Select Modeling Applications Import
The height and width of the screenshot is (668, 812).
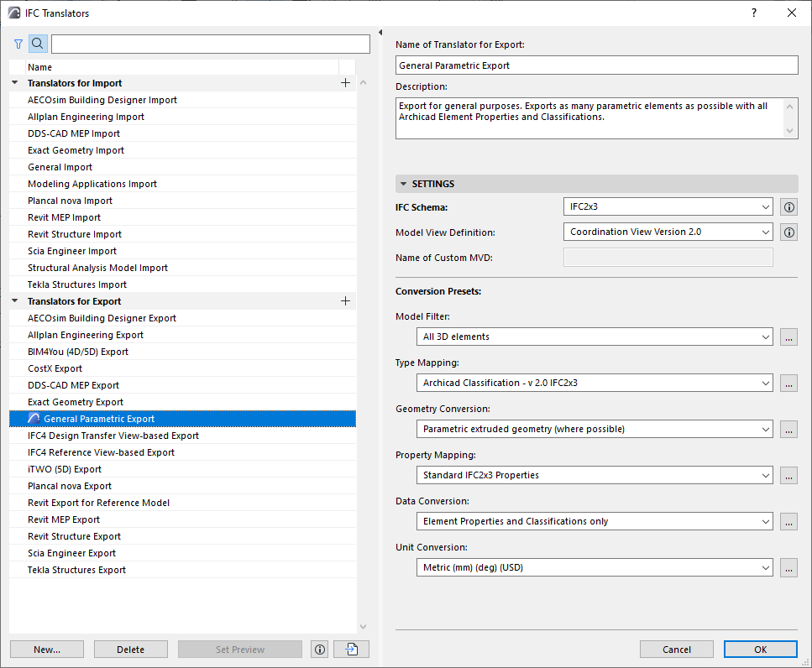pyautogui.click(x=182, y=184)
